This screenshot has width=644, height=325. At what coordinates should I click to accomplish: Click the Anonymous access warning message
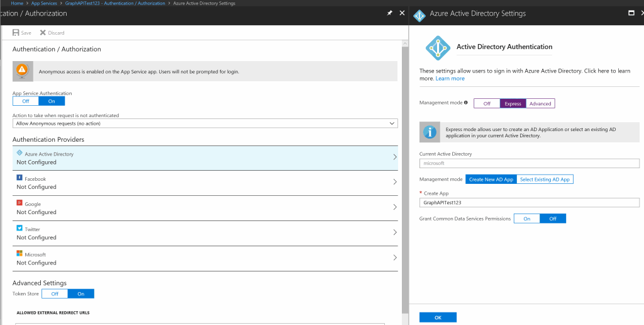coord(139,72)
